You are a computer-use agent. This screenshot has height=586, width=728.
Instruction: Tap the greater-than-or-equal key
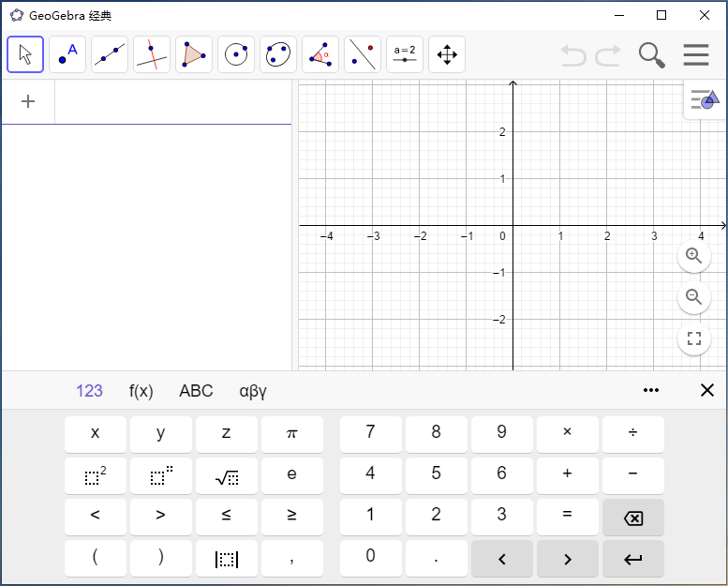pyautogui.click(x=292, y=517)
